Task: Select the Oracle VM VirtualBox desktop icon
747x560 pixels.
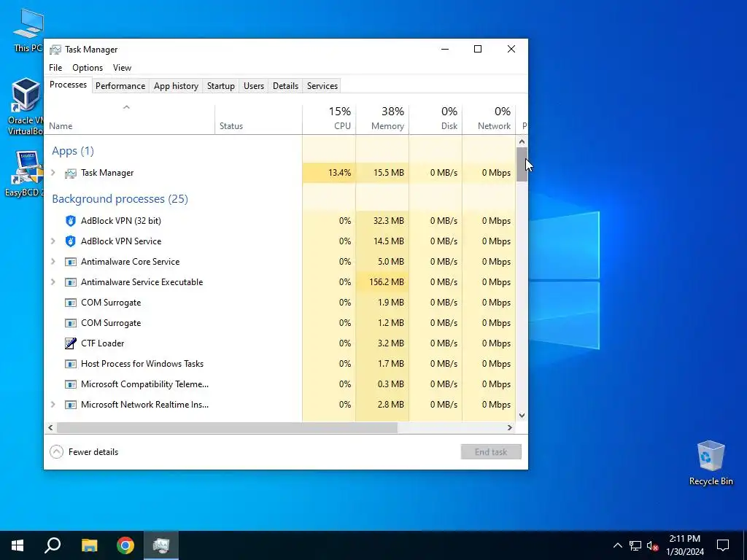Action: (26, 106)
